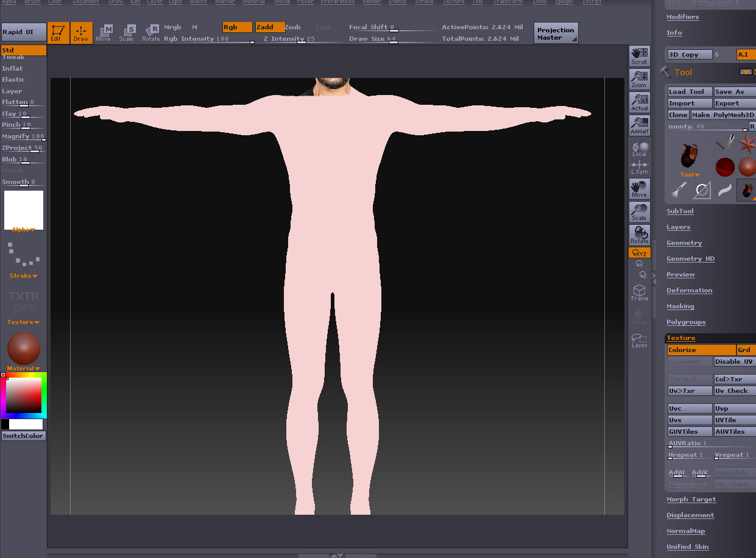Expand the Texture selector on left panel
Screen dimensions: 756x558
pos(23,322)
